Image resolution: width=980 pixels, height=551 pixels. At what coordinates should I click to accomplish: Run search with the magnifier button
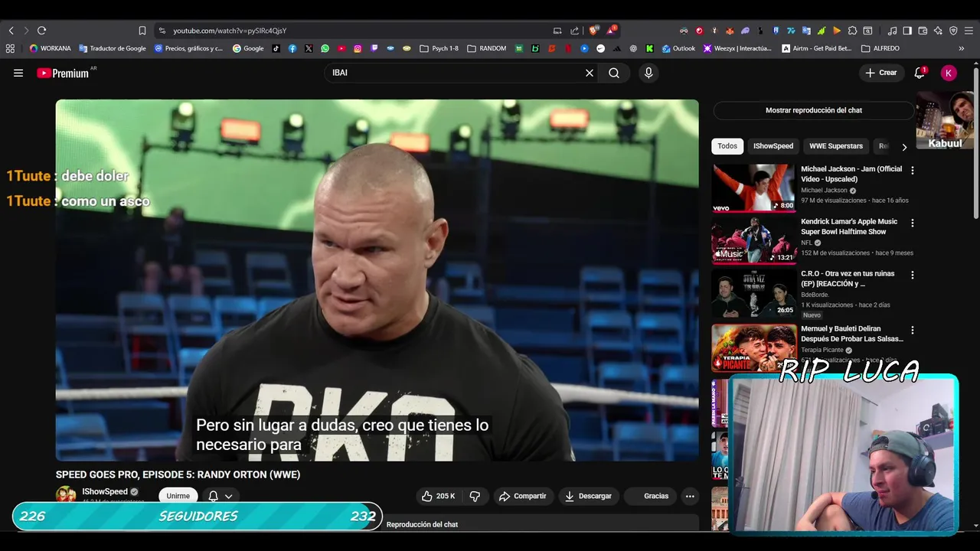point(614,73)
